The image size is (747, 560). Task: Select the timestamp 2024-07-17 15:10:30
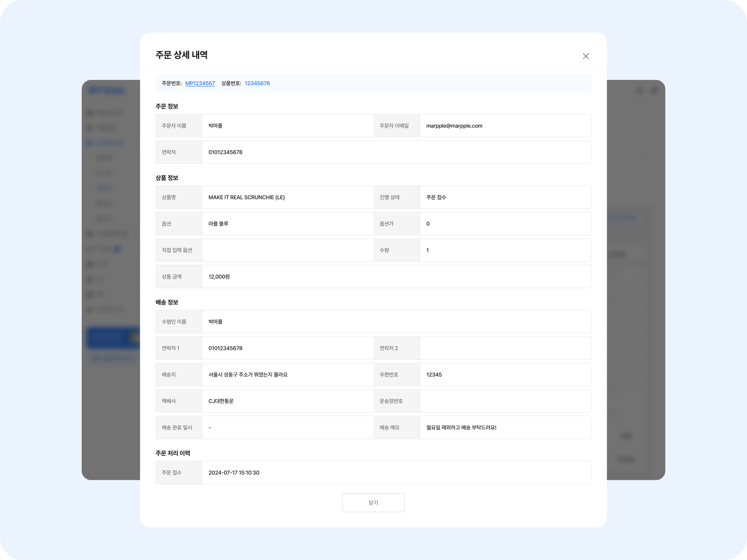234,473
